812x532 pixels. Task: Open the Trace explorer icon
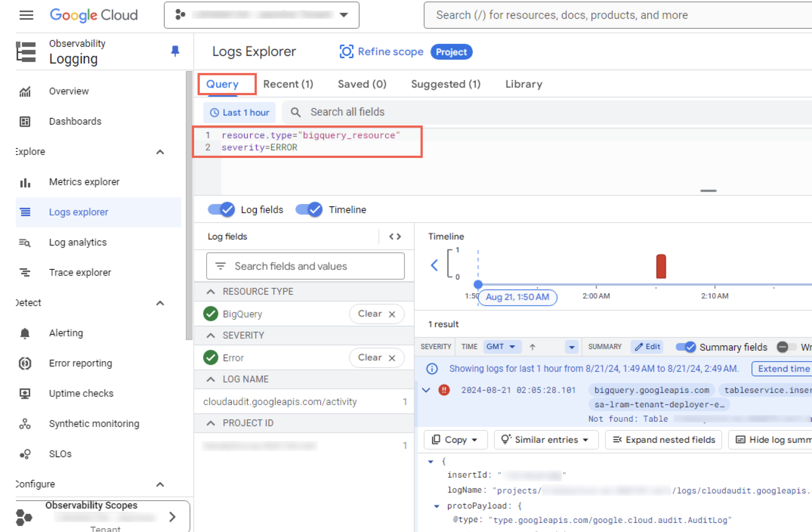[25, 272]
